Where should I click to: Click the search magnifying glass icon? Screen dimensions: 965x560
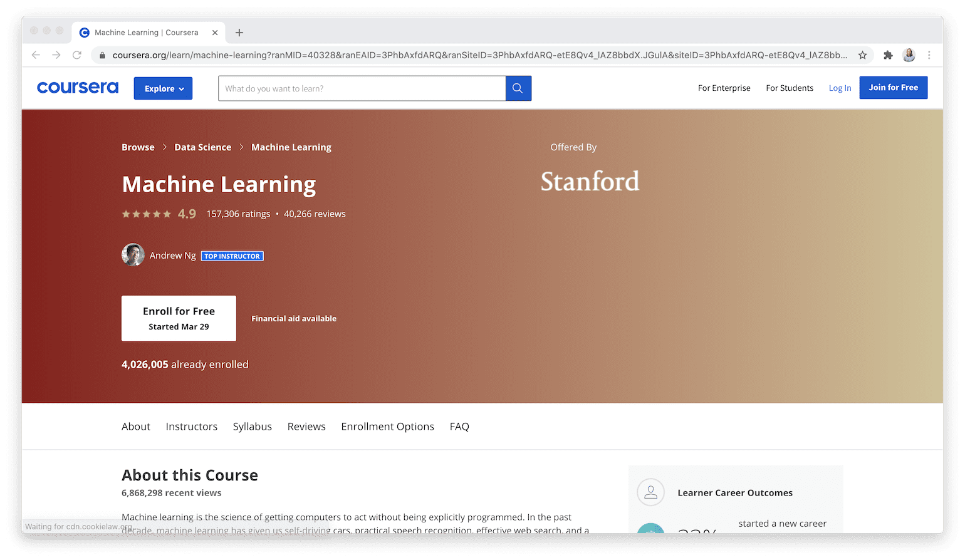tap(518, 88)
